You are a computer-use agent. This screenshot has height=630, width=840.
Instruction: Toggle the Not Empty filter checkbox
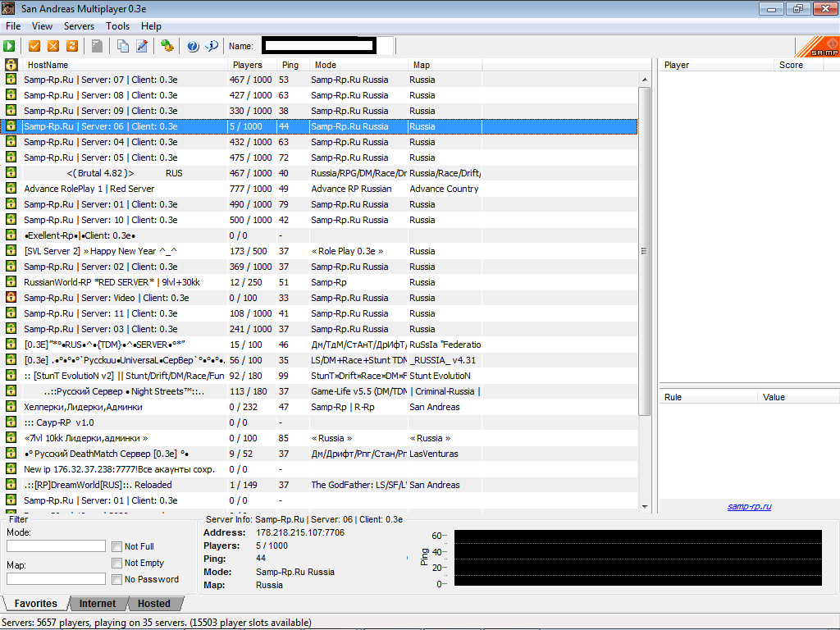coord(117,563)
